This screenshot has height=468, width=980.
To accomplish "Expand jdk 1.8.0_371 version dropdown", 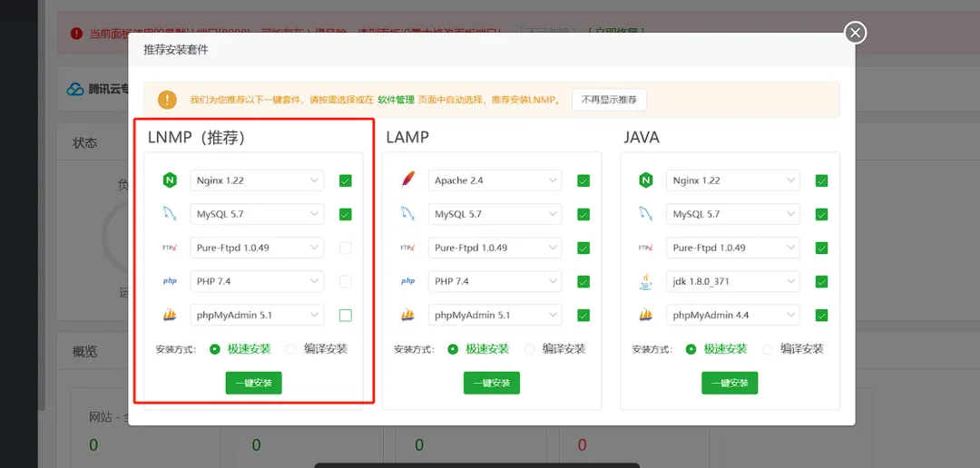I will (732, 282).
